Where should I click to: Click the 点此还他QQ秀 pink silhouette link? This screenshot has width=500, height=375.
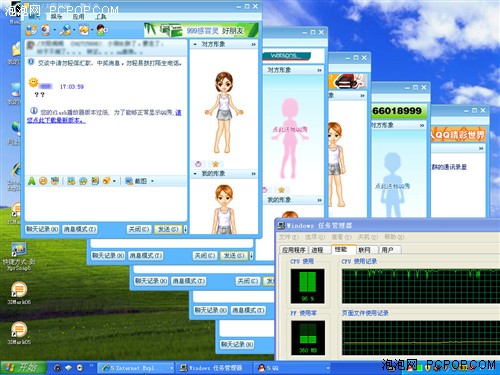[290, 129]
